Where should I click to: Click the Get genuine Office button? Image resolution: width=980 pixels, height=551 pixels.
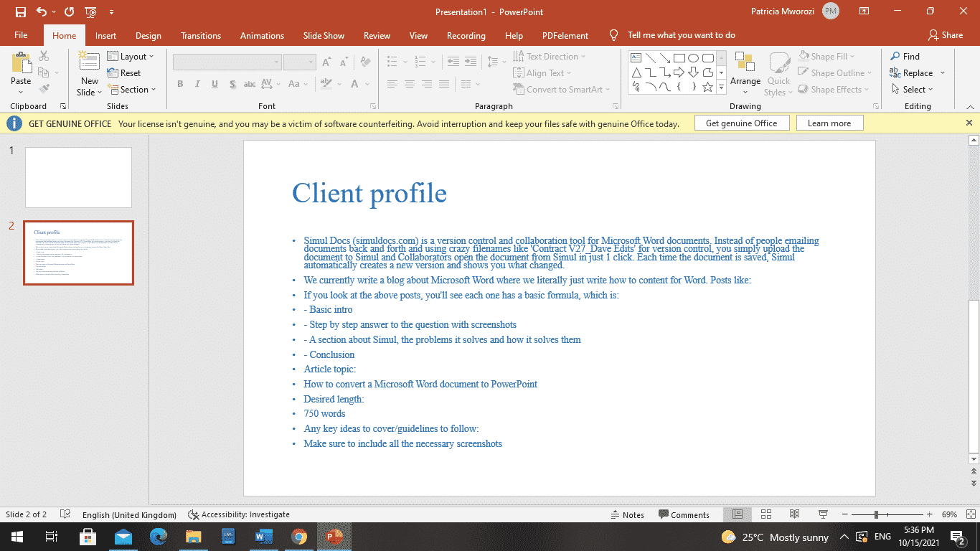tap(742, 123)
